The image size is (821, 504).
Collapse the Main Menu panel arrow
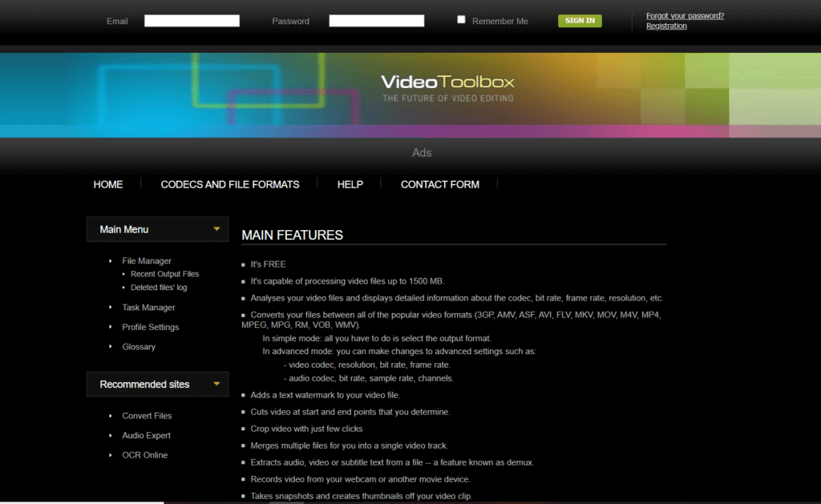[217, 229]
